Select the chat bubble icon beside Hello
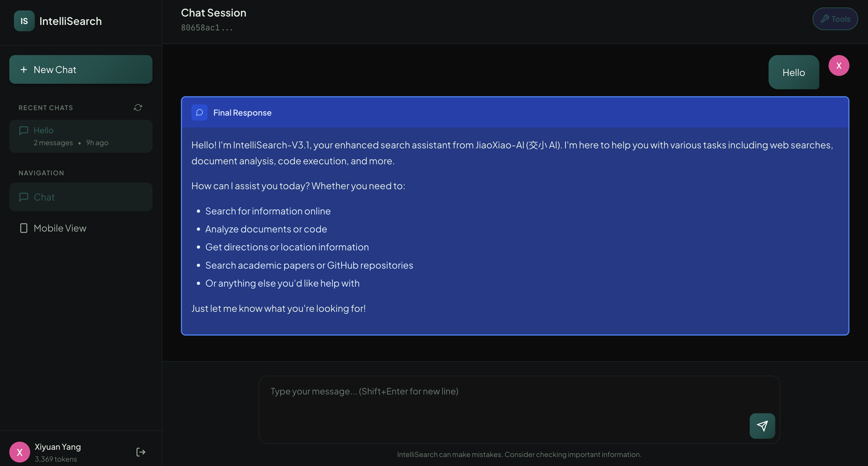 (x=23, y=130)
